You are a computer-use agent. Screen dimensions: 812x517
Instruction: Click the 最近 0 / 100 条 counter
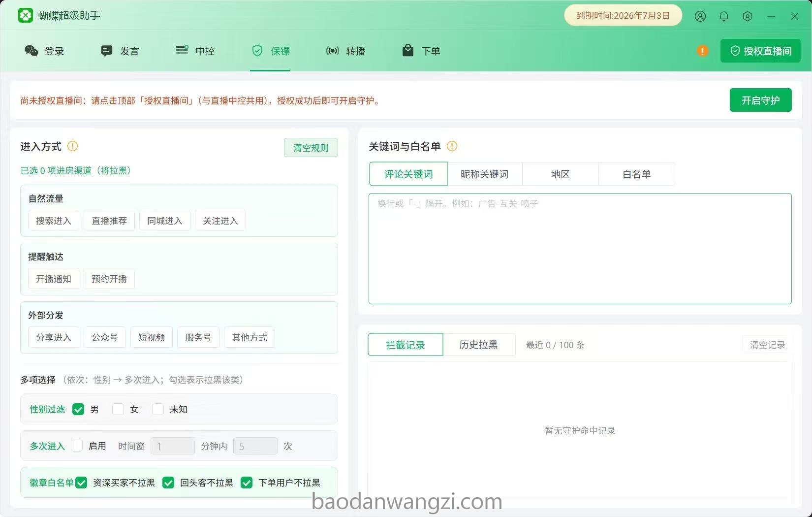click(555, 345)
